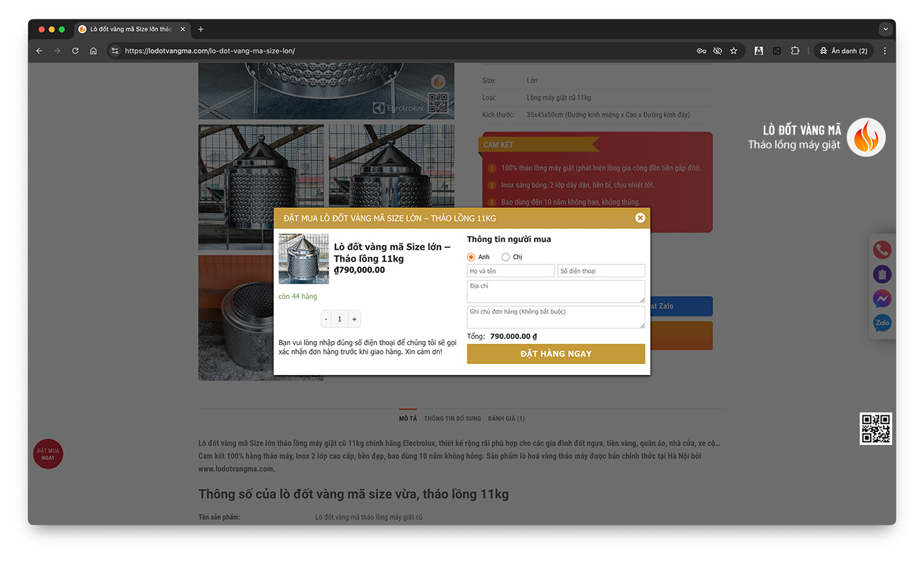Reload the page in the browser toolbar
The height and width of the screenshot is (562, 924).
75,51
